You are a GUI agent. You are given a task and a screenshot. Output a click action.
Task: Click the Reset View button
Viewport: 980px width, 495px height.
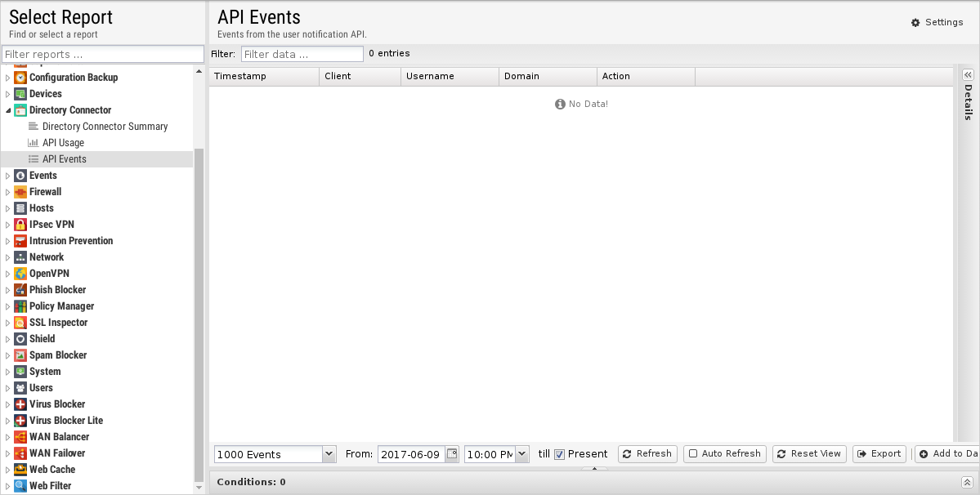[809, 454]
